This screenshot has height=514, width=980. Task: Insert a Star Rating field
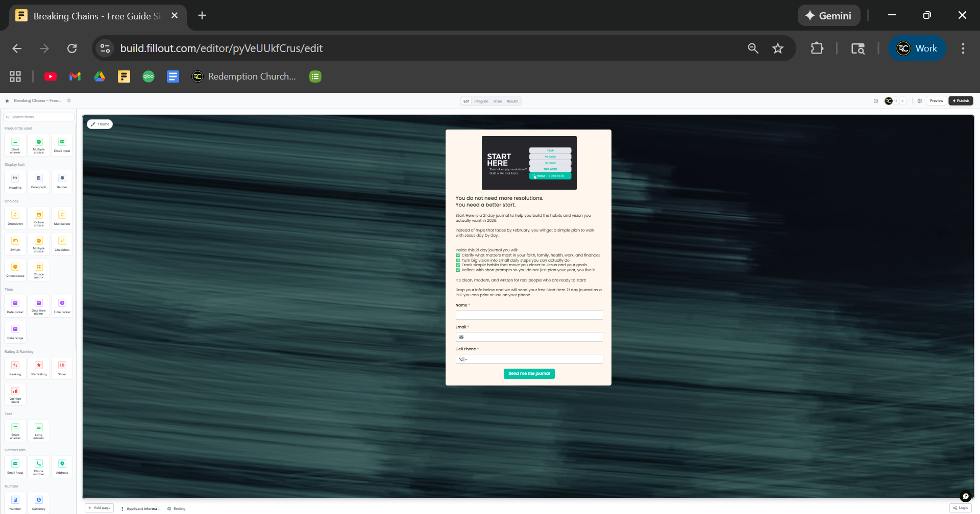tap(39, 368)
